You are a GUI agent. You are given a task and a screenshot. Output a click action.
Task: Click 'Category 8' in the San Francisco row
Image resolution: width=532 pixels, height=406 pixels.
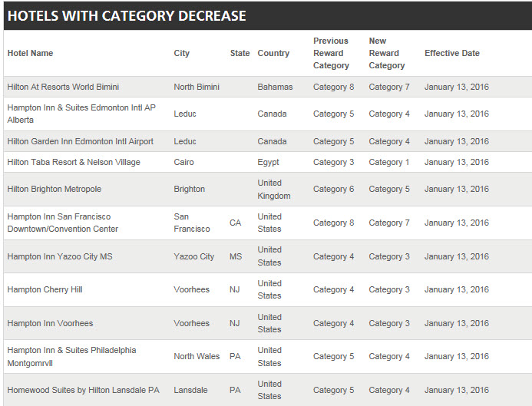coord(333,223)
